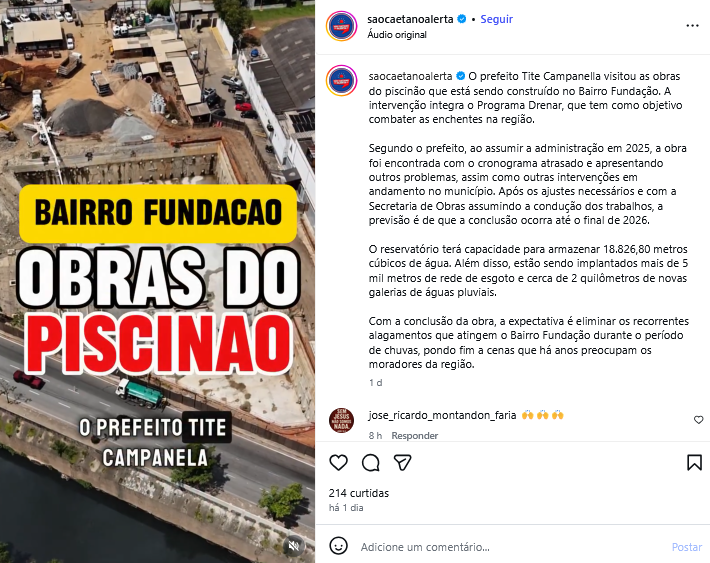
Task: Click the Seguir follow link
Action: (x=496, y=19)
